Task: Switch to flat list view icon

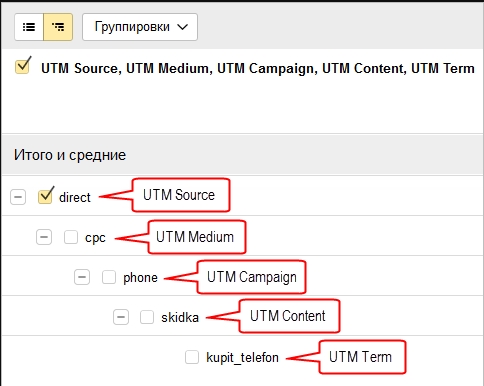Action: 29,27
